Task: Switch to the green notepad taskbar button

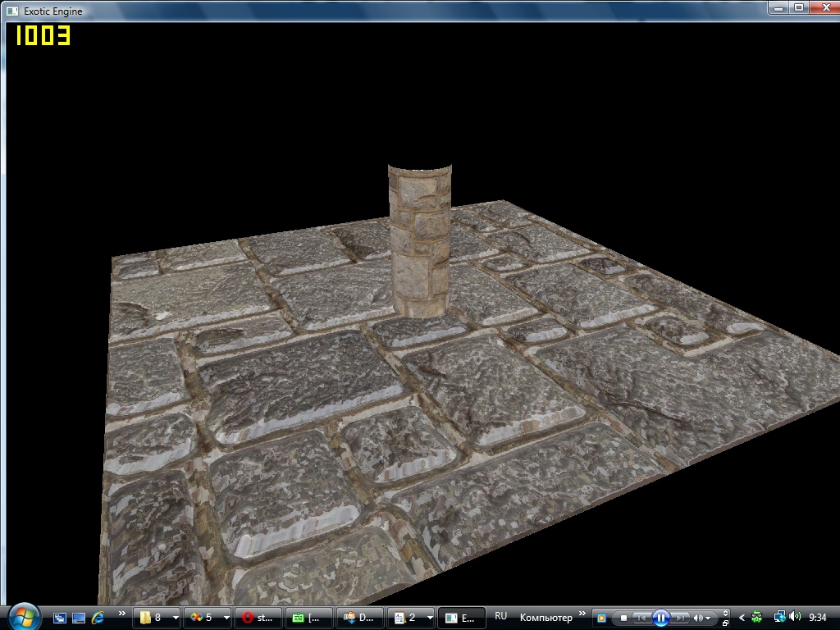Action: click(x=309, y=618)
